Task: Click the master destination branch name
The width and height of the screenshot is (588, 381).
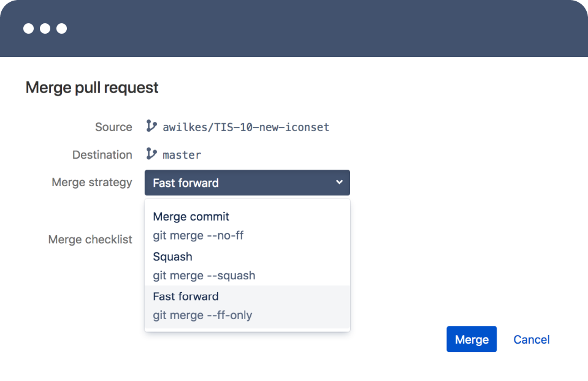Action: click(182, 155)
